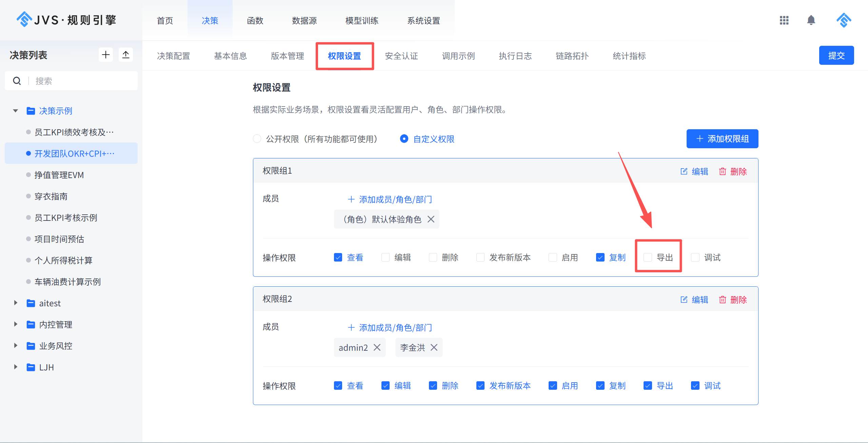Expand the LJH folder
The height and width of the screenshot is (443, 868).
pyautogui.click(x=15, y=367)
